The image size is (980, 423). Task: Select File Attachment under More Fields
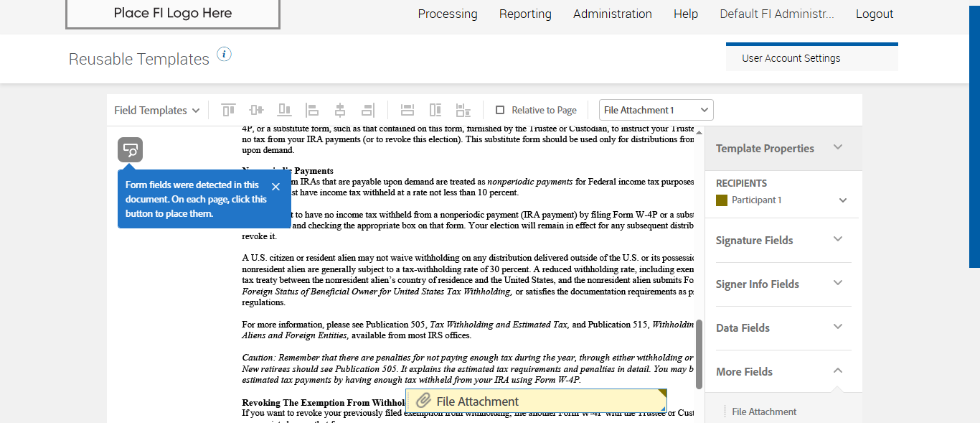[x=764, y=412]
